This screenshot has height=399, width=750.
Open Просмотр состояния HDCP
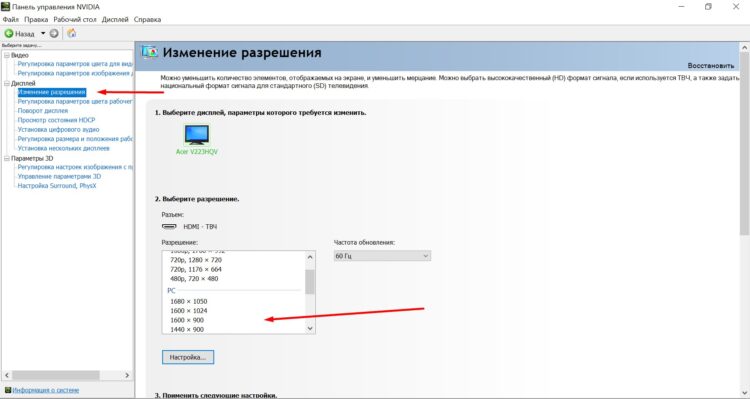[56, 120]
